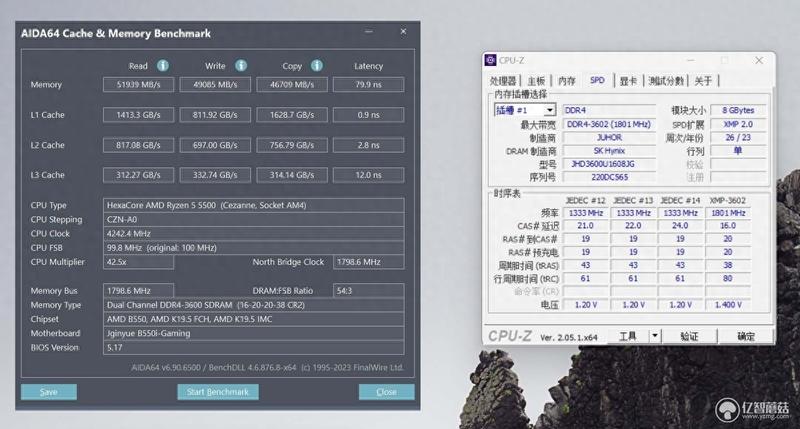800x429 pixels.
Task: Switch to the 主板 tab in CPU-Z
Action: [x=536, y=81]
